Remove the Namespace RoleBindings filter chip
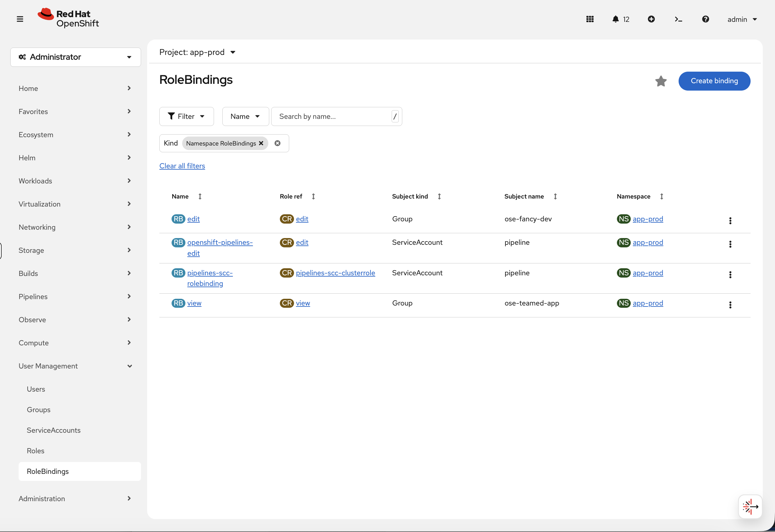 point(262,143)
